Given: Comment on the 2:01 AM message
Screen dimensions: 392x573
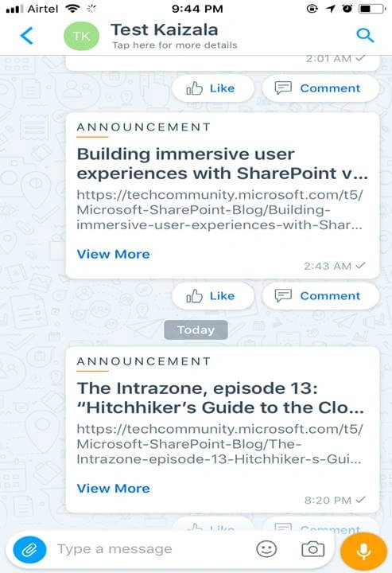Looking at the screenshot, I should click(x=320, y=88).
